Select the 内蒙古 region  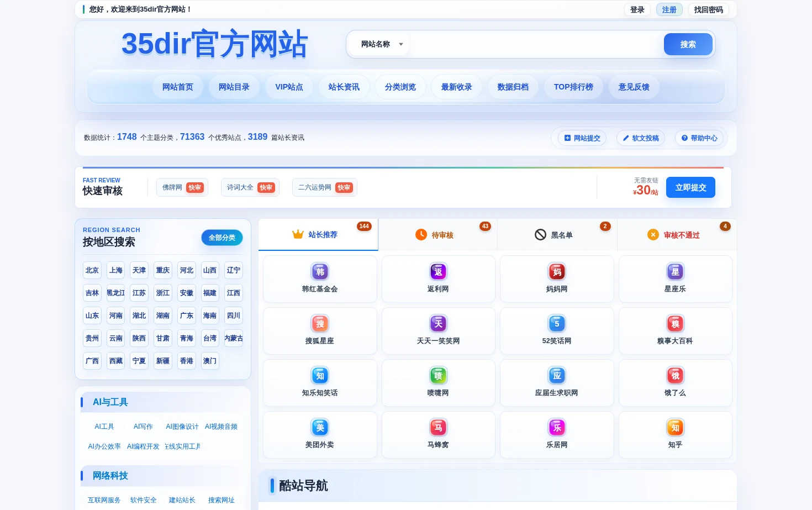(234, 338)
